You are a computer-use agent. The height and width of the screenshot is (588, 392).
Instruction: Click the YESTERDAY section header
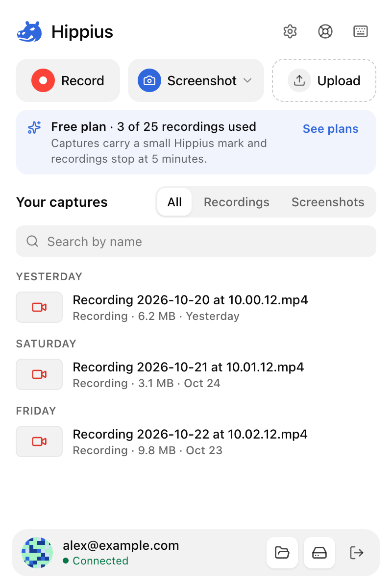[49, 276]
